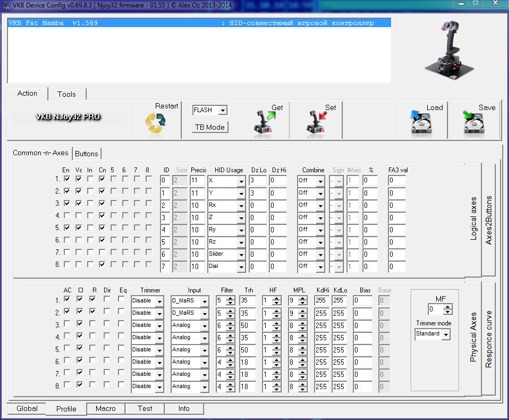Click the Restart recycle icon
This screenshot has width=509, height=420.
(x=156, y=123)
